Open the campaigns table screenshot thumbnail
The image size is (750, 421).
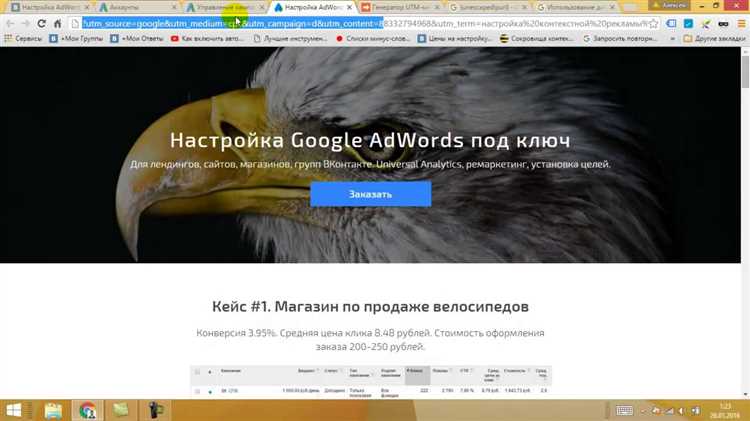click(371, 382)
